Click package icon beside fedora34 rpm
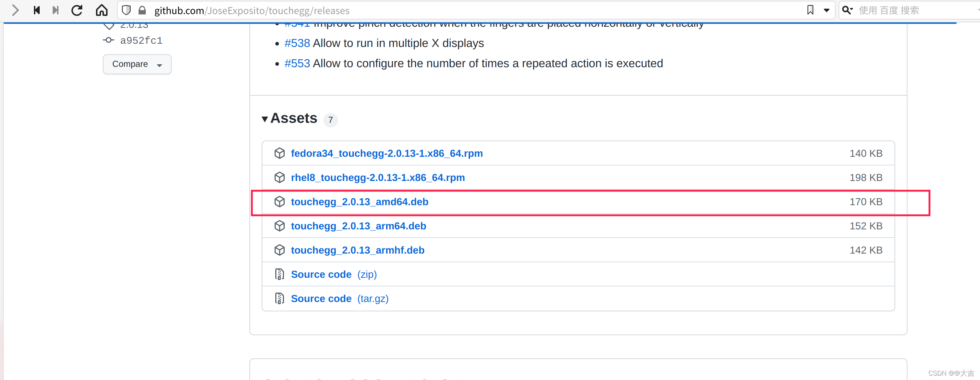This screenshot has height=380, width=980. click(x=280, y=153)
